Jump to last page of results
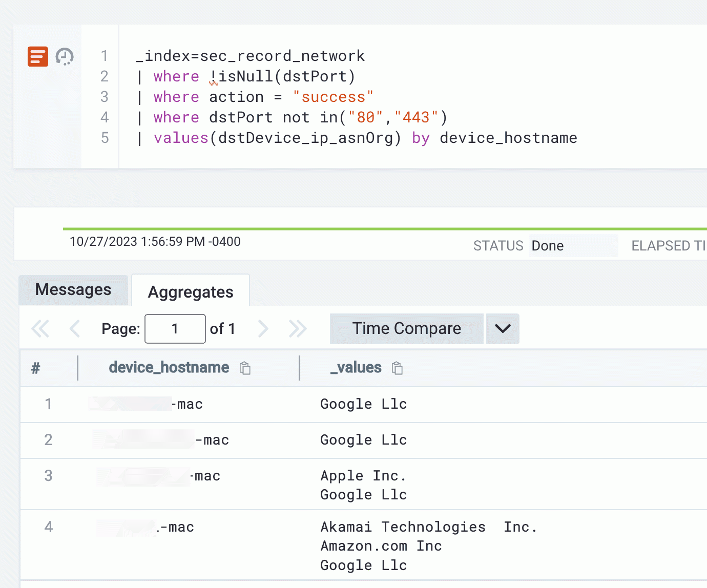707x588 pixels. (x=298, y=329)
